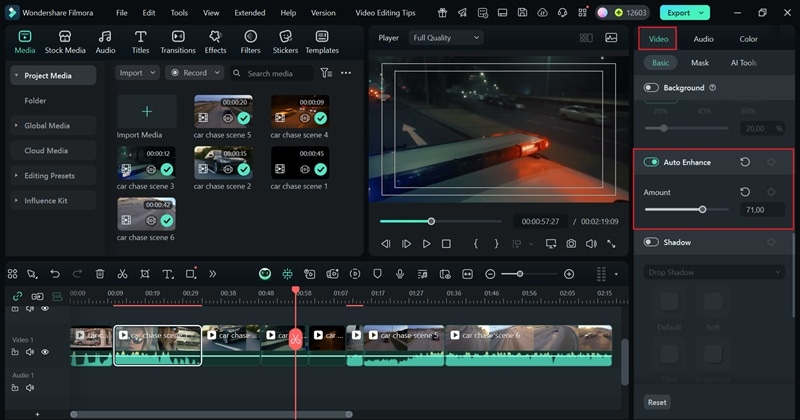Switch to the Color tab
Screen dimensions: 800x420
coord(748,39)
